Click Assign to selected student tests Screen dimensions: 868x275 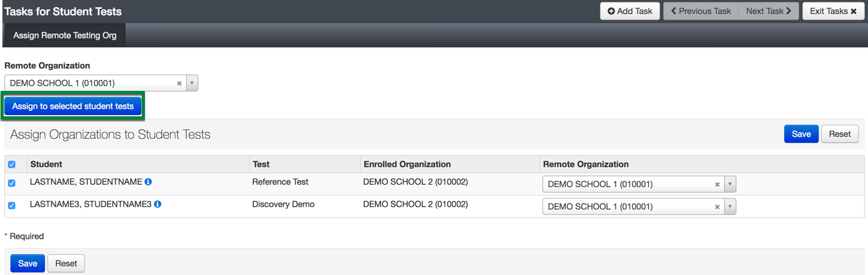pos(73,106)
